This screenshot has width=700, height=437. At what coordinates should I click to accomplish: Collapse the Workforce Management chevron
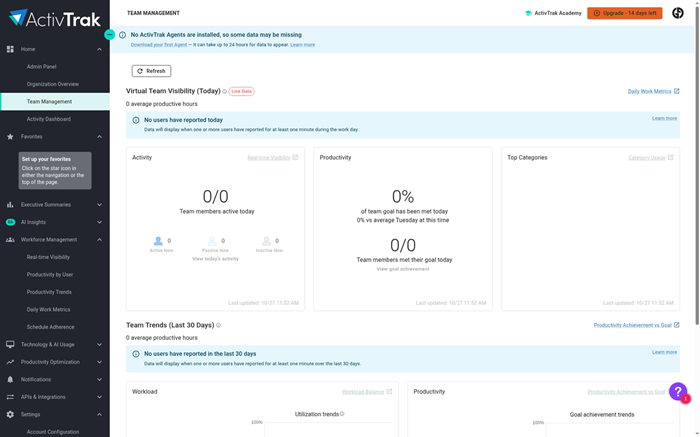click(x=100, y=240)
